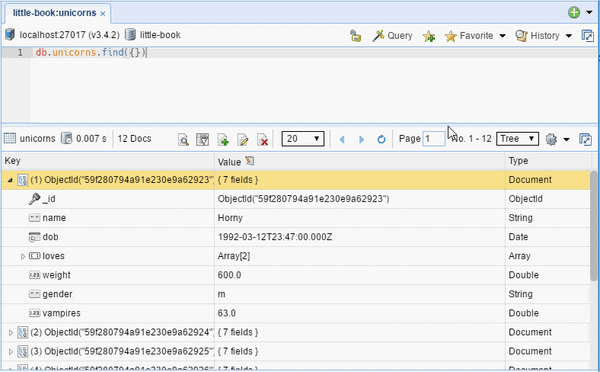
Task: Click the value 1992-03-12T23:47:00.000Z
Action: [275, 237]
